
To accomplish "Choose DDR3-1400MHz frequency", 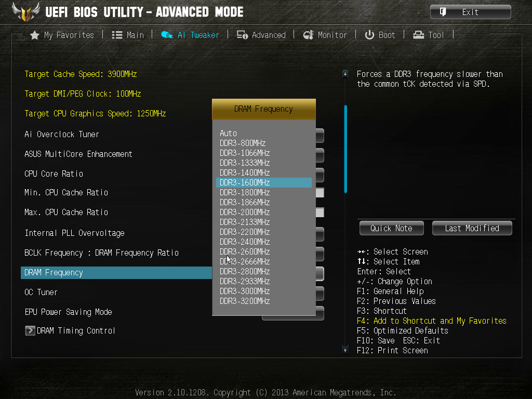I will pos(264,172).
